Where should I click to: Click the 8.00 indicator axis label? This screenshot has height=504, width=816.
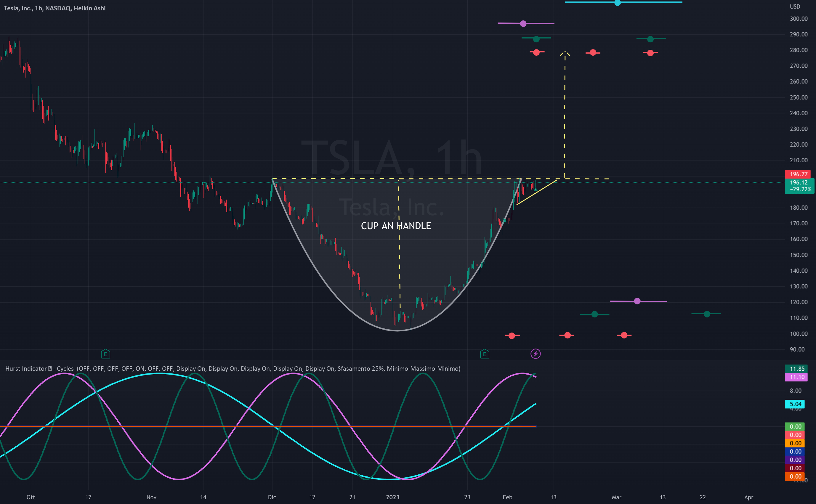(796, 391)
